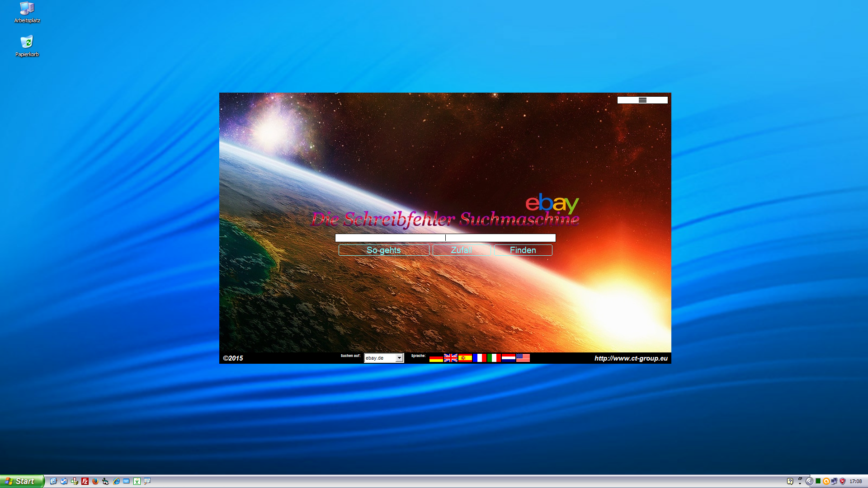
Task: Switch to the US flag language
Action: pos(523,358)
